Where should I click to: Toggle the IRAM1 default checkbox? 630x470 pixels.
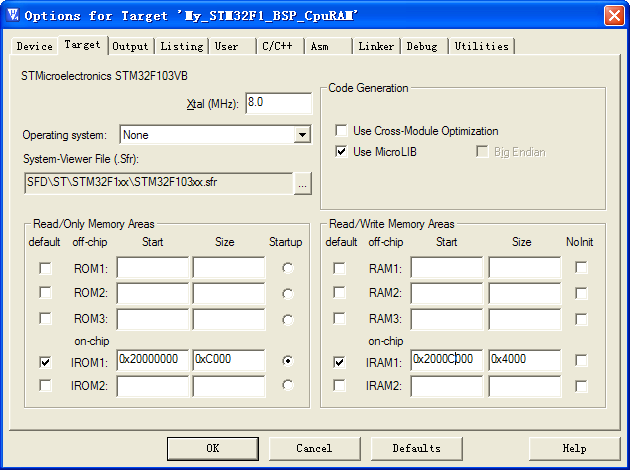point(340,362)
